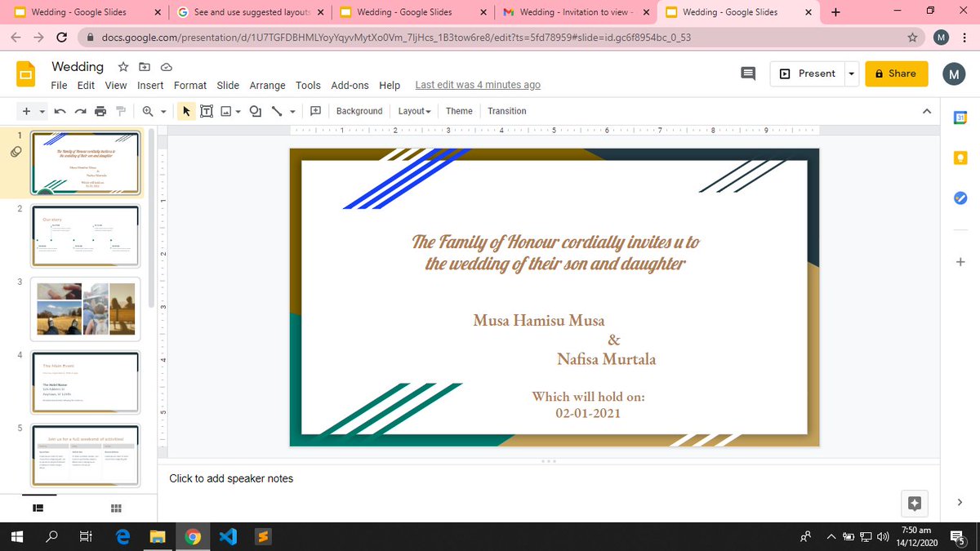Switch to filmstrip view at the bottom
The width and height of the screenshot is (980, 551).
[38, 509]
